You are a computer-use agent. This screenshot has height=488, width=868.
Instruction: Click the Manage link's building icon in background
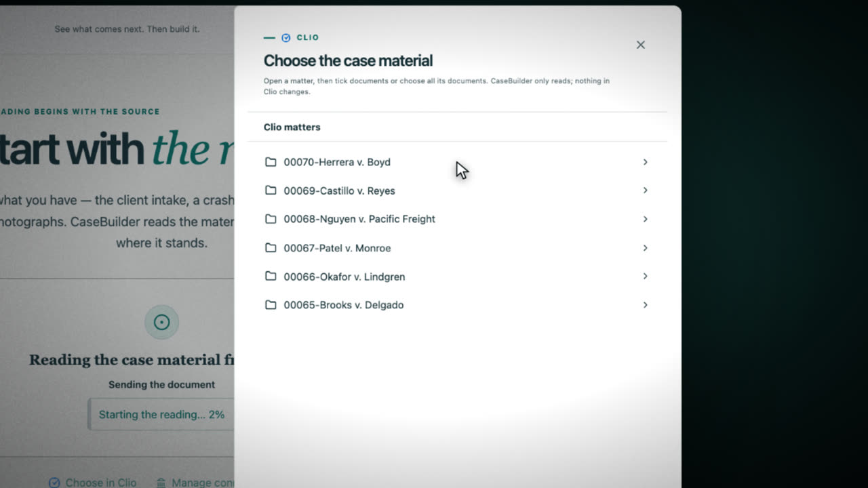click(x=161, y=483)
